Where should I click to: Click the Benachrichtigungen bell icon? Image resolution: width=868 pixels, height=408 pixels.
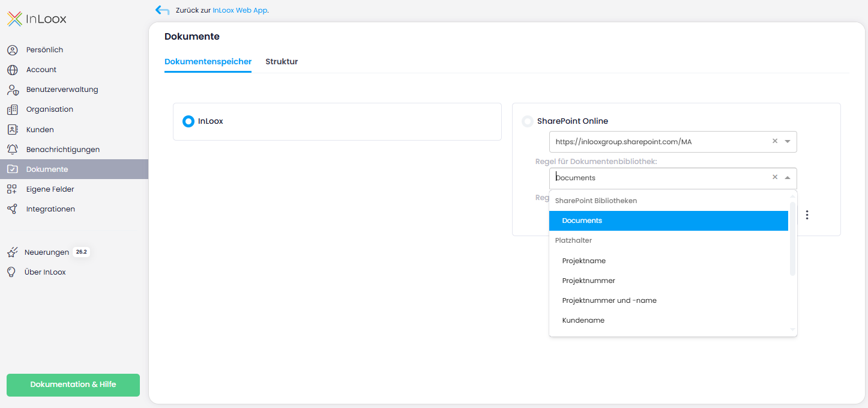tap(12, 149)
